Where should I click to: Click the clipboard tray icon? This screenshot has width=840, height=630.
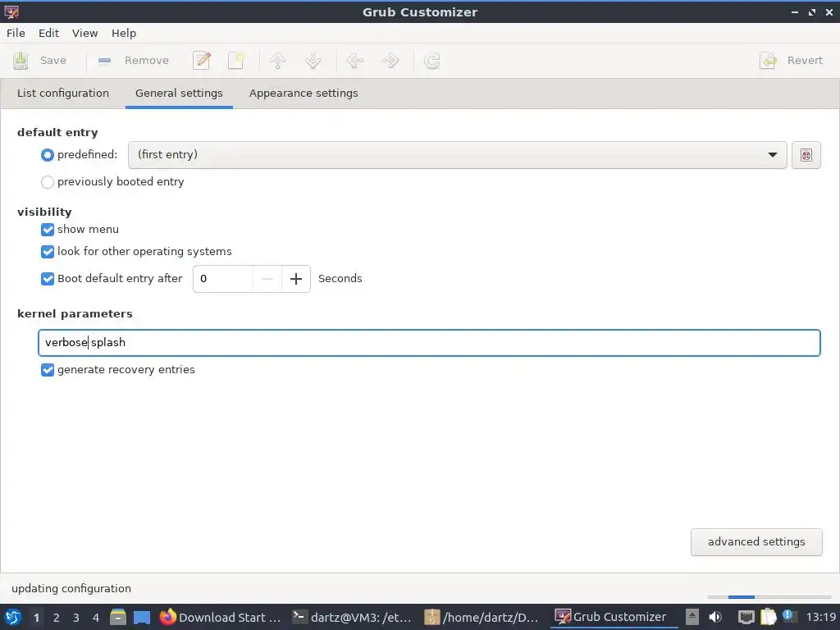pos(768,617)
